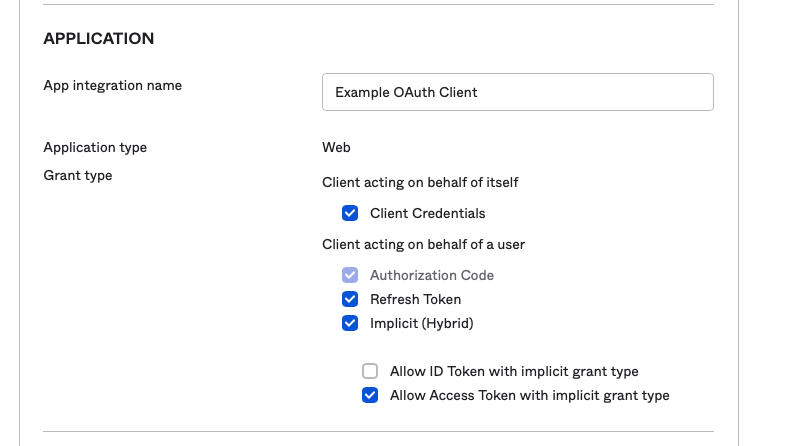
Task: Click the disabled Authorization Code checkbox
Action: (350, 275)
